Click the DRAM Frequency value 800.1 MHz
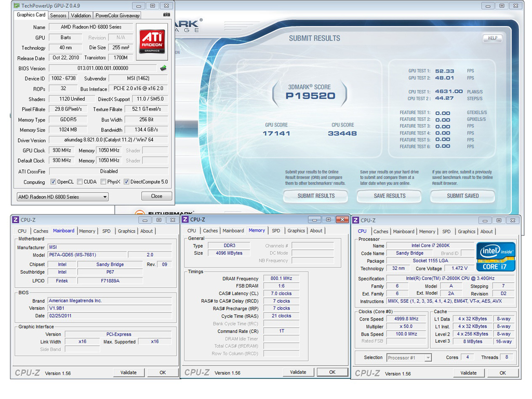Screen dimensions: 532x399 (281, 278)
